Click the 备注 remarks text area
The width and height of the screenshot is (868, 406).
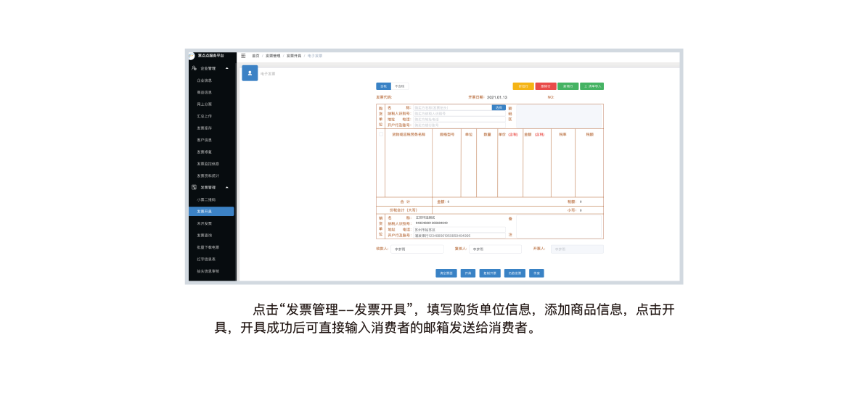[559, 226]
